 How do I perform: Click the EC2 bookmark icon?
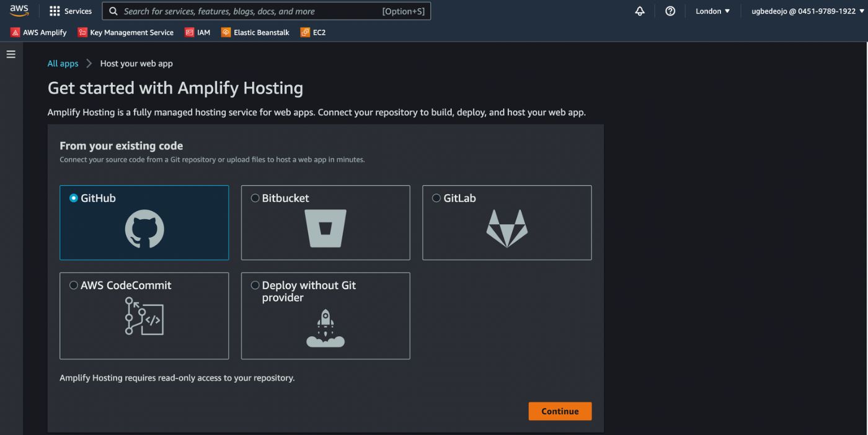306,32
